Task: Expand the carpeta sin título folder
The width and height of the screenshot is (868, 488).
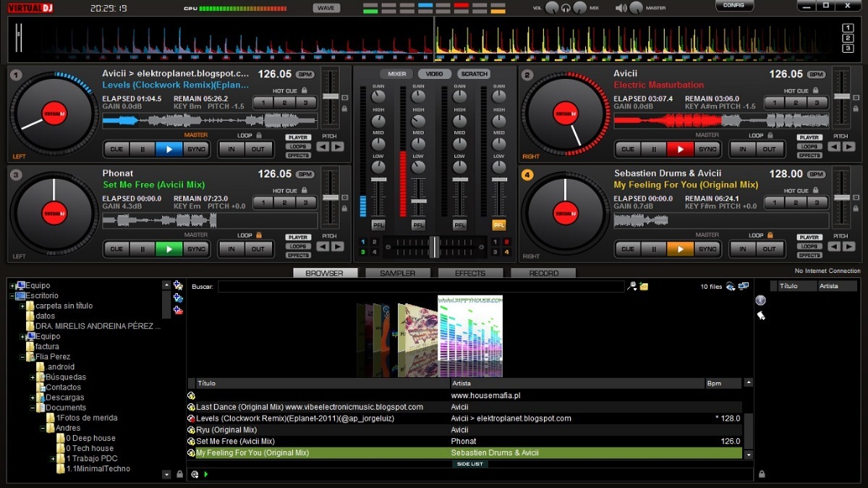Action: click(22, 306)
